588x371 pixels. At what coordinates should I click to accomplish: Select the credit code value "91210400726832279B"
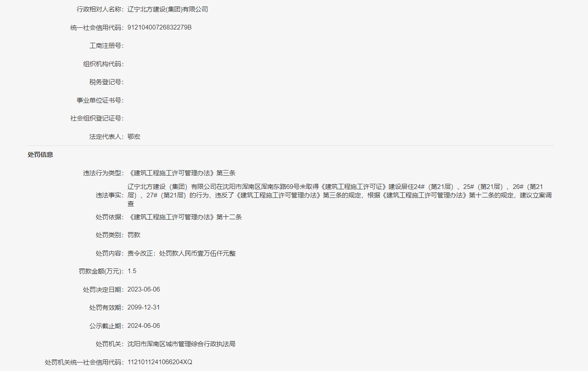click(160, 27)
